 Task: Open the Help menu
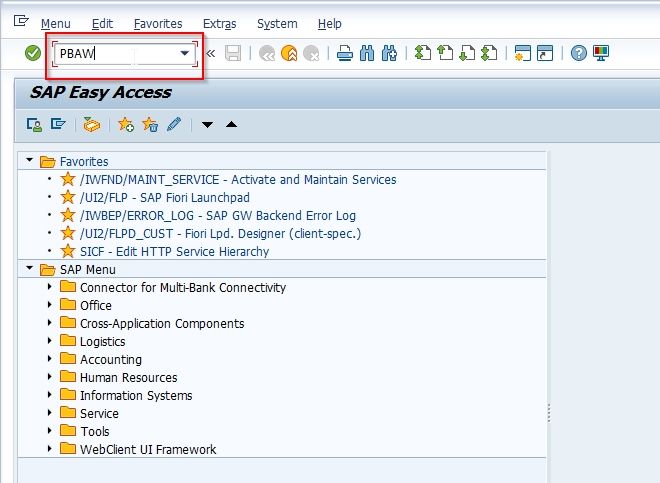point(330,24)
